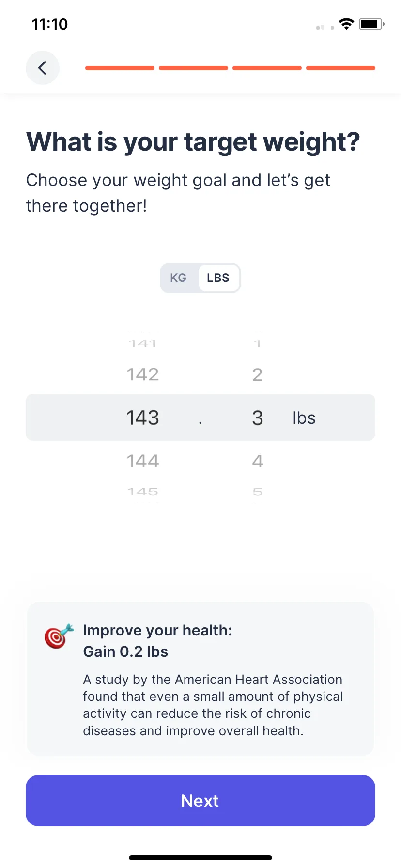Tap the back arrow button

pos(43,68)
